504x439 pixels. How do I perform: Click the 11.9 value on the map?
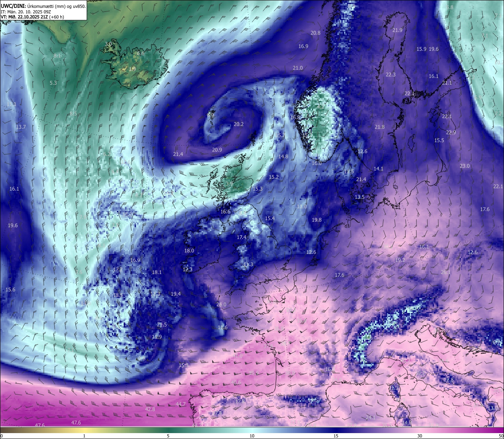pyautogui.click(x=157, y=337)
